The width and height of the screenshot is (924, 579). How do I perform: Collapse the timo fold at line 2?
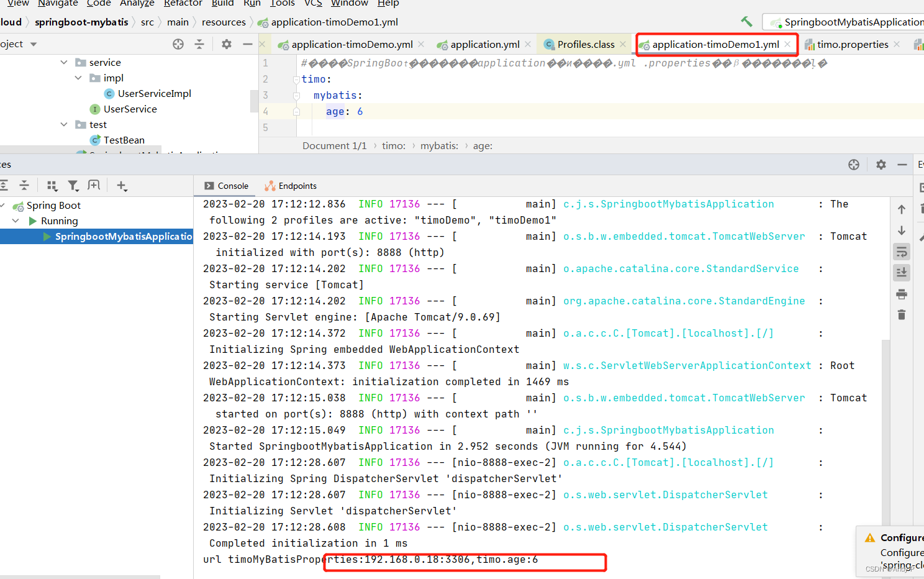click(x=296, y=80)
